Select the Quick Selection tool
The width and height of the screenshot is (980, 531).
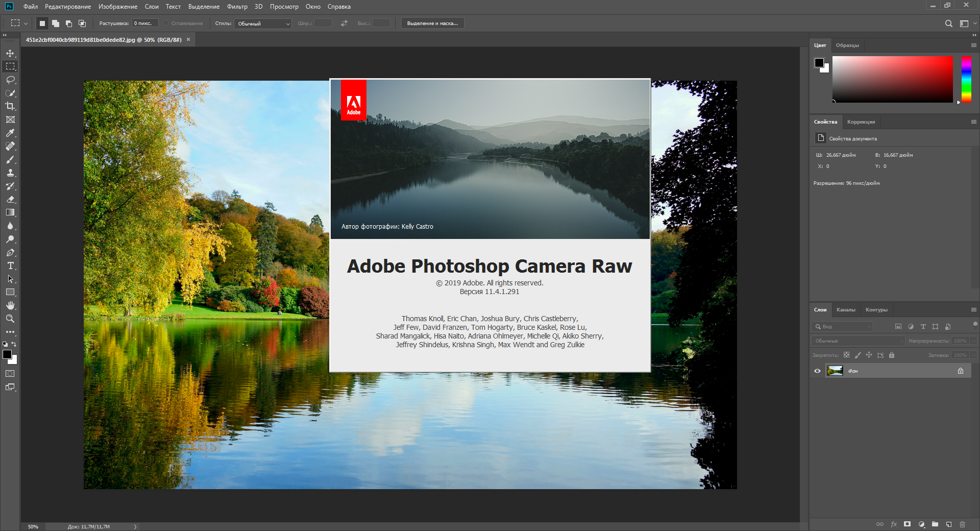point(10,93)
